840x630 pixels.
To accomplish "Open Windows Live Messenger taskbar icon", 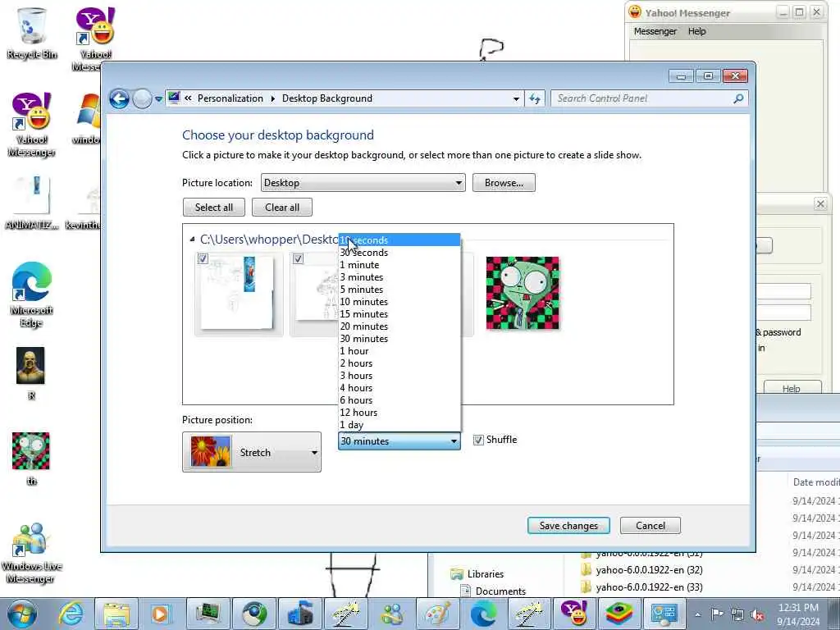I will (x=392, y=614).
